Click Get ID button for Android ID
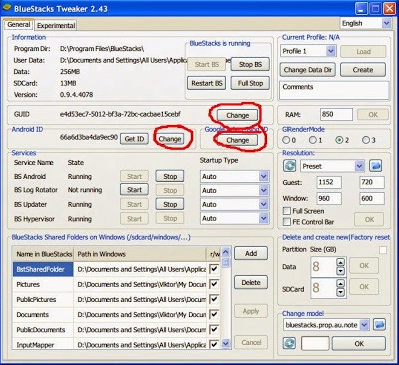Image resolution: width=399 pixels, height=365 pixels. click(134, 139)
